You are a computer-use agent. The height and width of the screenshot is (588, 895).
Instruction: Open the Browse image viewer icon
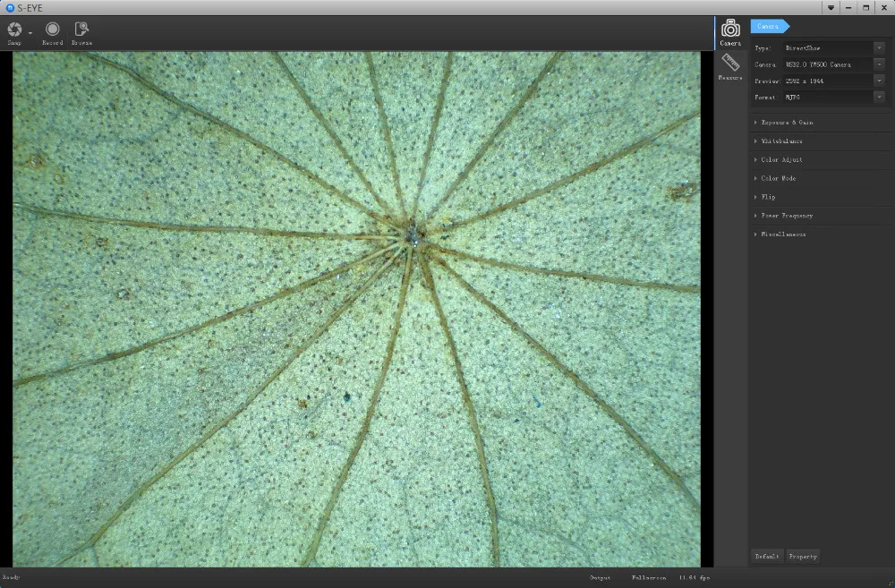pos(81,30)
